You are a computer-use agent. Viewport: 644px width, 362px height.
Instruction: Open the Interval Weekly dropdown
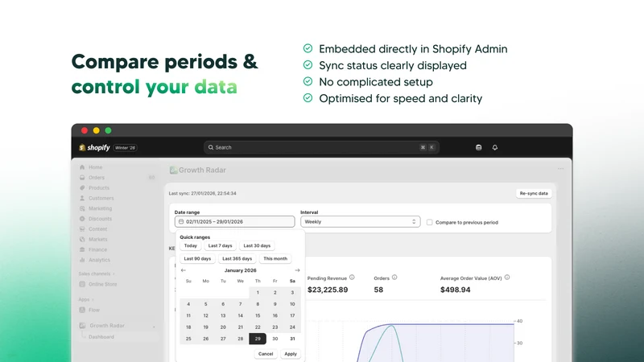360,222
